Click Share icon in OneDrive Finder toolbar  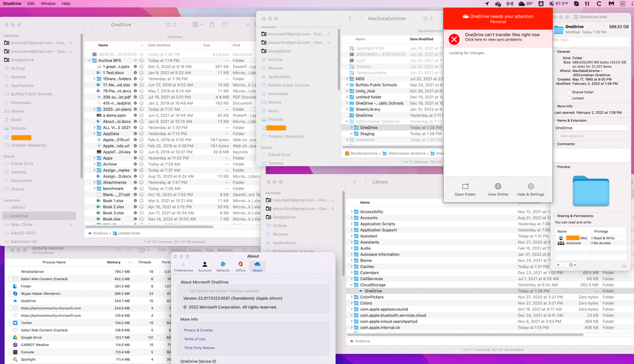pyautogui.click(x=212, y=25)
